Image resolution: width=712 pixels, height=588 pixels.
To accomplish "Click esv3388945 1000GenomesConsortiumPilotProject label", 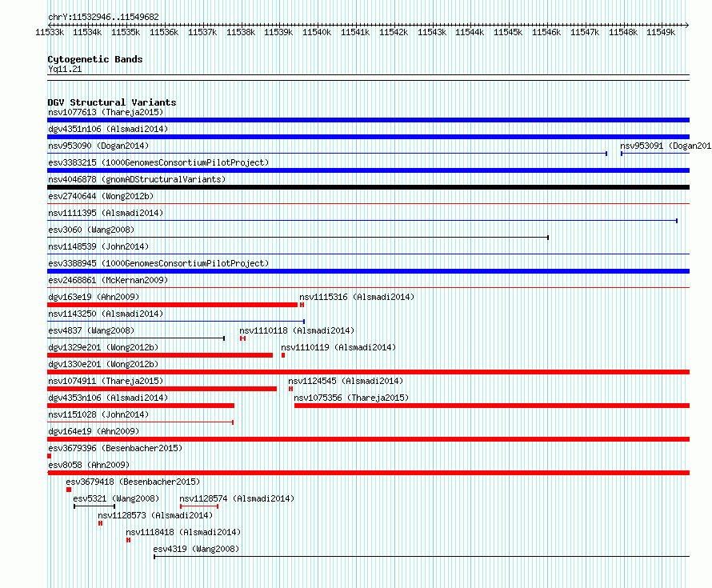I will 158,263.
